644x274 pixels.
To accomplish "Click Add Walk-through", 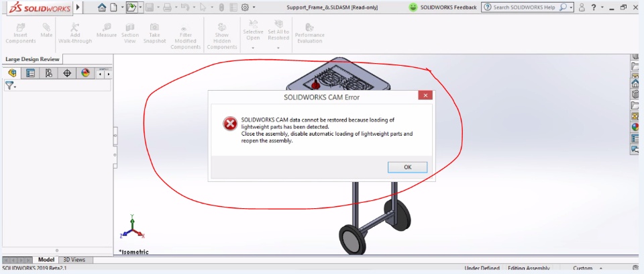I will 75,34.
